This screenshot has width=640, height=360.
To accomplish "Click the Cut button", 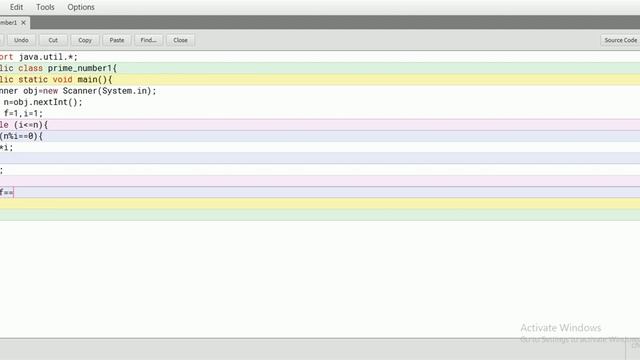I will pyautogui.click(x=53, y=40).
